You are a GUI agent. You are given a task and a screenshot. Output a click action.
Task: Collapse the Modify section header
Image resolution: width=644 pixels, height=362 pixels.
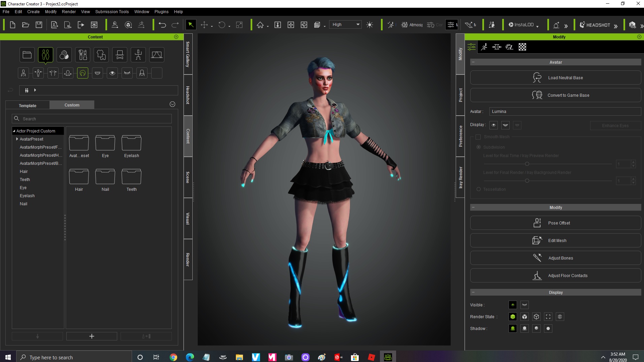(473, 207)
